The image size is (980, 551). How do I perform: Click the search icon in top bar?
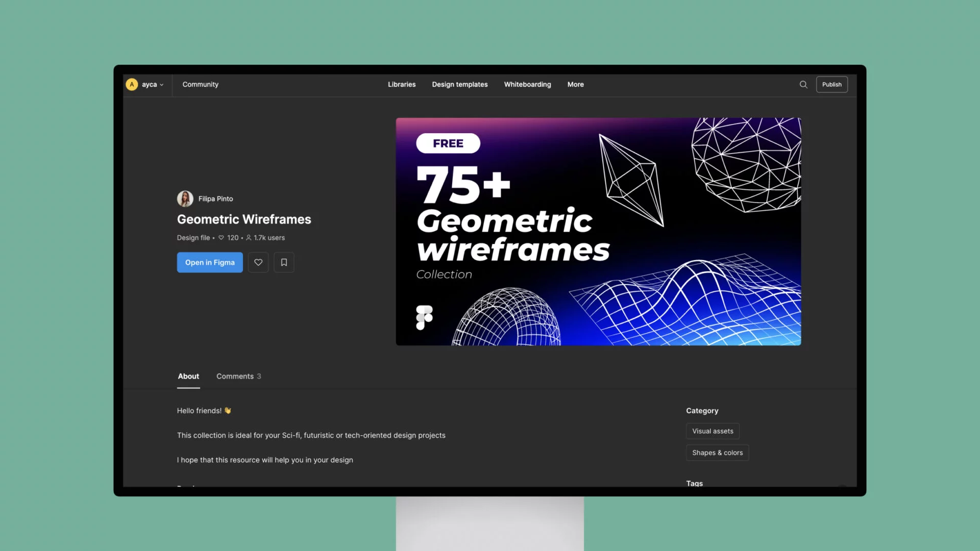coord(804,84)
